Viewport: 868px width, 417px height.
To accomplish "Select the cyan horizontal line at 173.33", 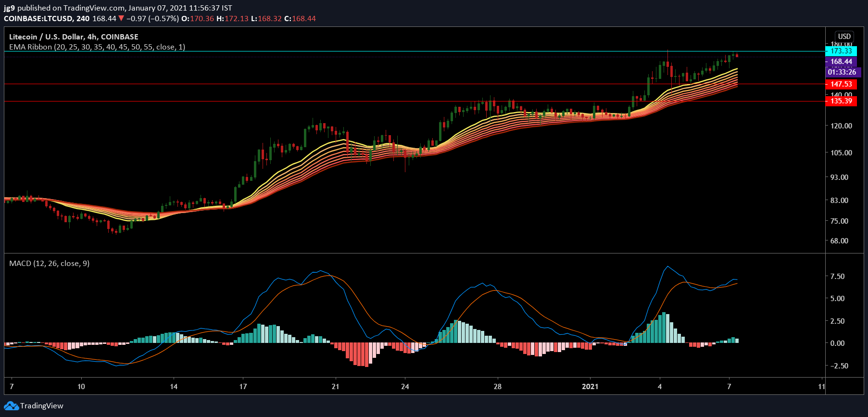I will (414, 51).
